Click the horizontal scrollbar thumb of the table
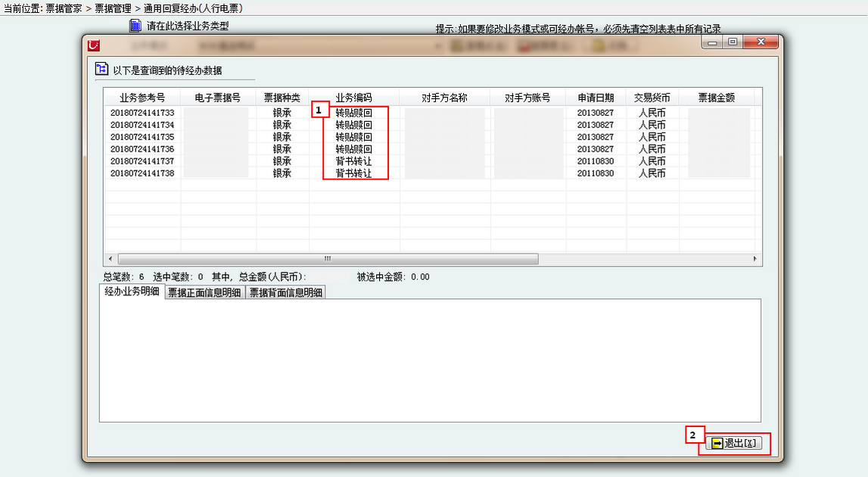The width and height of the screenshot is (868, 477). pyautogui.click(x=328, y=259)
